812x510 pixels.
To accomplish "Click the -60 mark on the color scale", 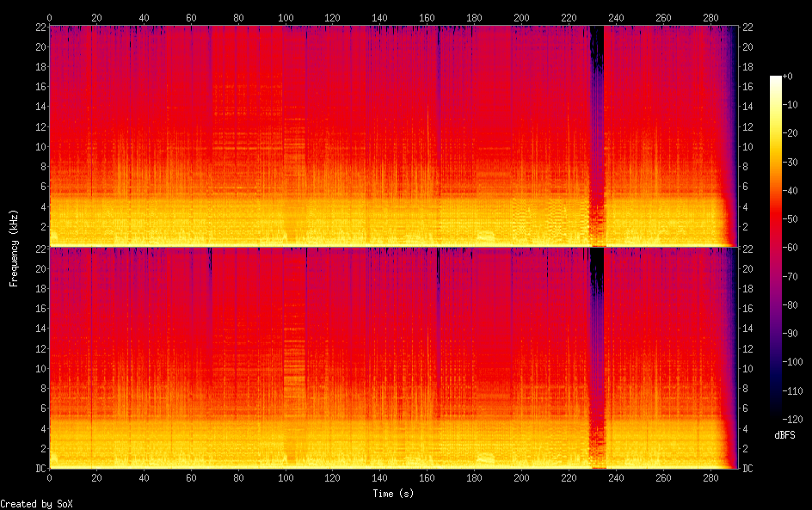I will pos(792,248).
